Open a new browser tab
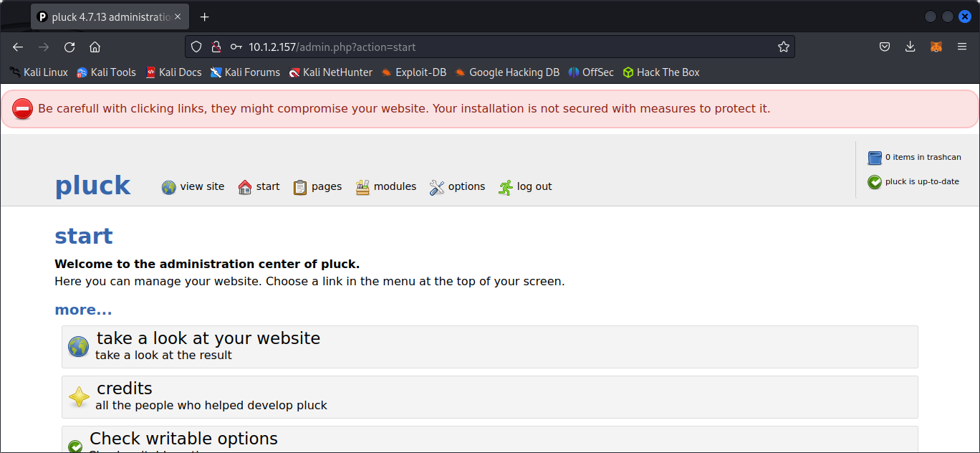 coord(205,17)
